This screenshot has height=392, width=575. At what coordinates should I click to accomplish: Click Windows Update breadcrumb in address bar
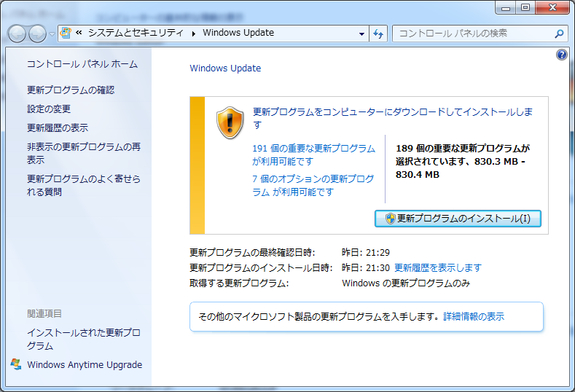[x=238, y=33]
